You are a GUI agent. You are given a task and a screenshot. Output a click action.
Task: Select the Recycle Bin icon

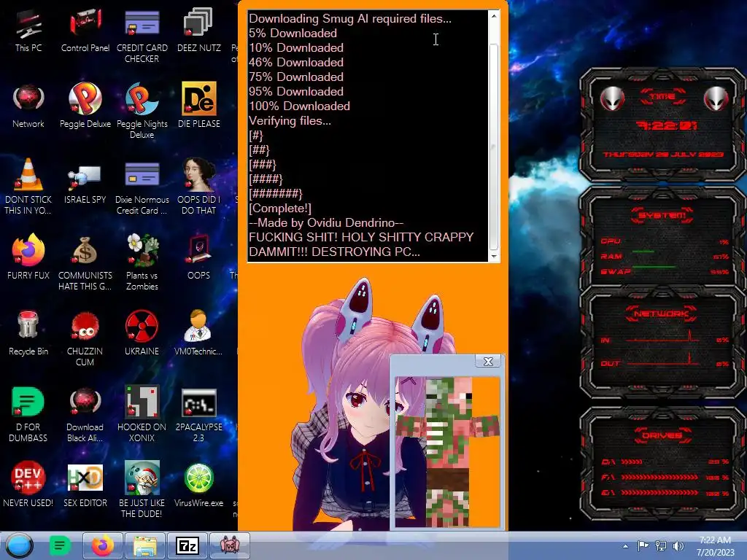click(x=28, y=333)
